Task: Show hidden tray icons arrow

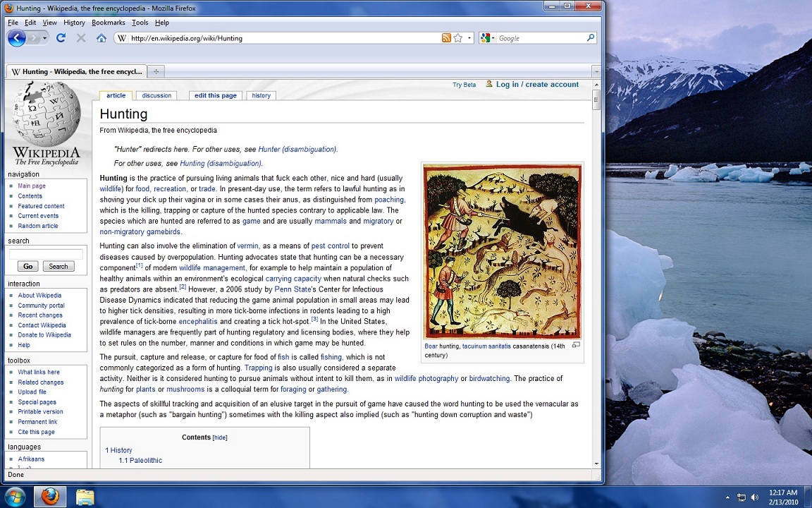Action: coord(727,497)
